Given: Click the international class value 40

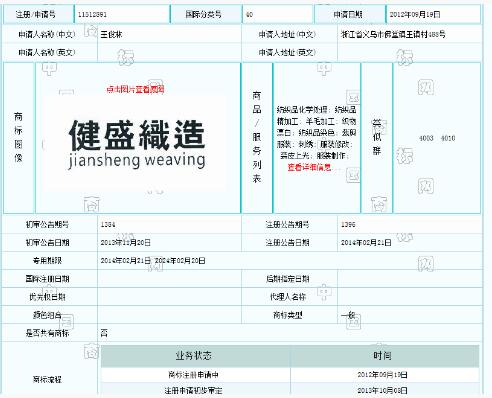Looking at the screenshot, I should click(249, 15).
